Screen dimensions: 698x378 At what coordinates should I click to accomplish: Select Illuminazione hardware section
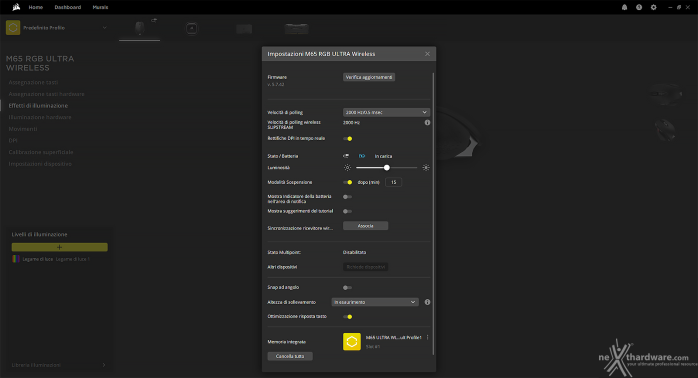[40, 117]
